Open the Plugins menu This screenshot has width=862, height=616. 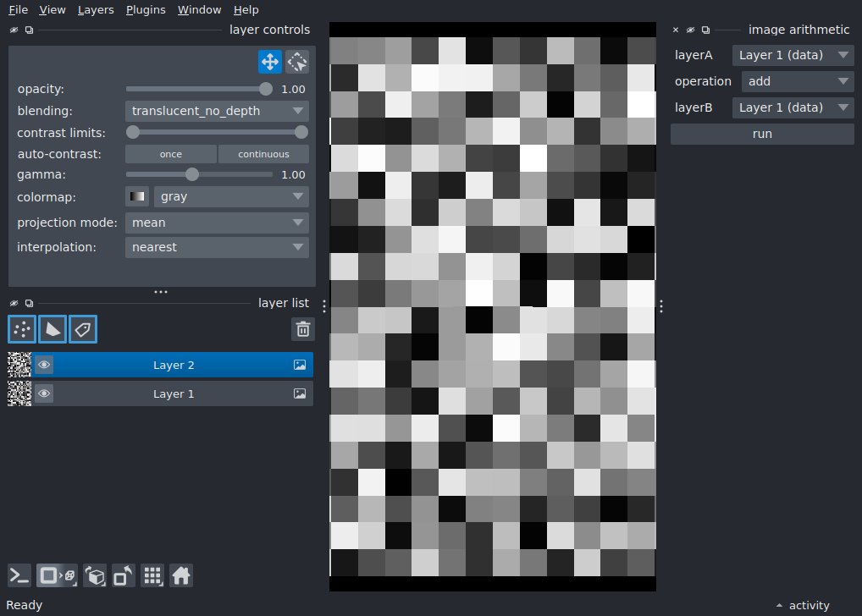146,10
